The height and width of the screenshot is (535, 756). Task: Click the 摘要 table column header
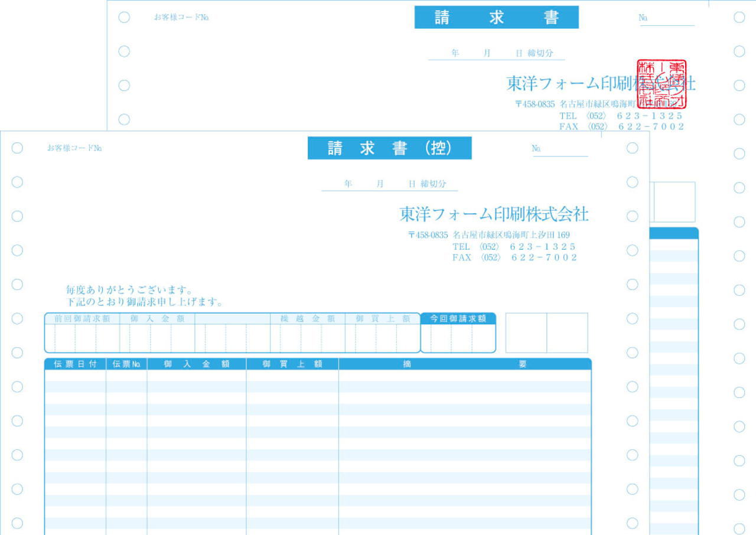coord(465,364)
